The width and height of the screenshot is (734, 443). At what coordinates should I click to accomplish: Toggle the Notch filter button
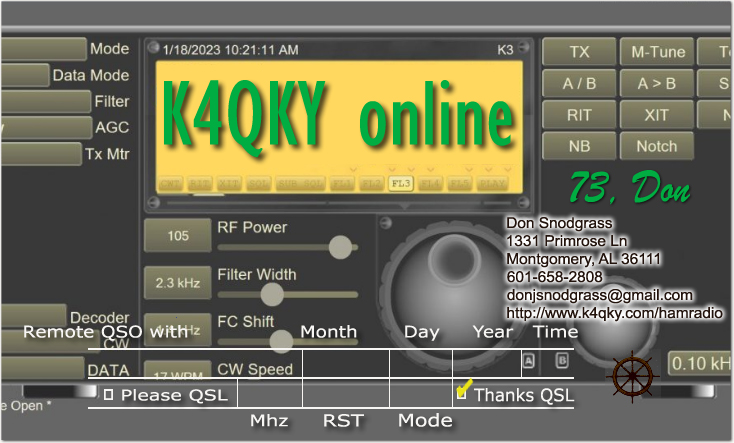657,146
